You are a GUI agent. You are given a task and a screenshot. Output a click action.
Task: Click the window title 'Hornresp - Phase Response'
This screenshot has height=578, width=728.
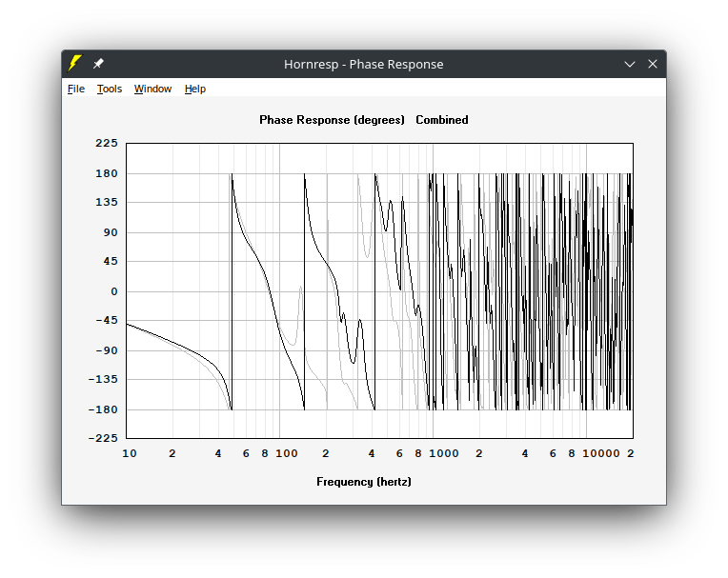[364, 64]
